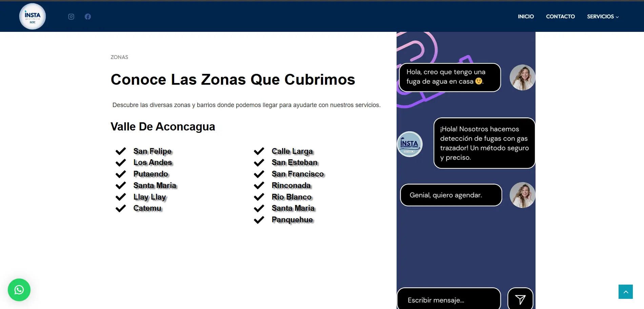Click the Insta avatar in chat reply

coord(409,144)
